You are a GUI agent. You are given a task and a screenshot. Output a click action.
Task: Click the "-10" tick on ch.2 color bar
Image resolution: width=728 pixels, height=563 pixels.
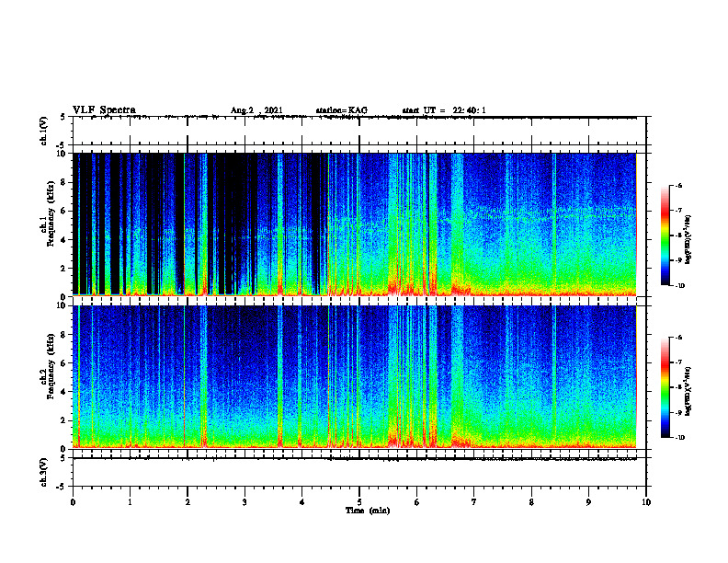coord(679,438)
